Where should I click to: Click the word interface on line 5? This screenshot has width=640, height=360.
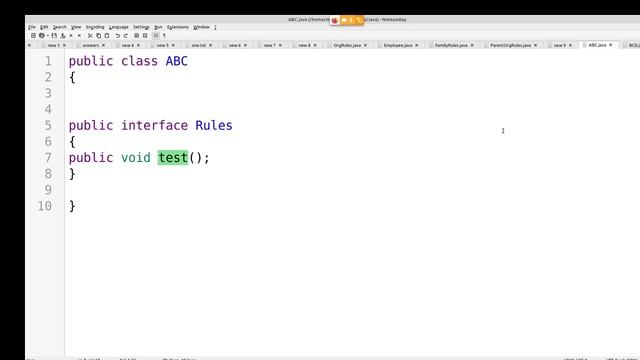(x=154, y=125)
